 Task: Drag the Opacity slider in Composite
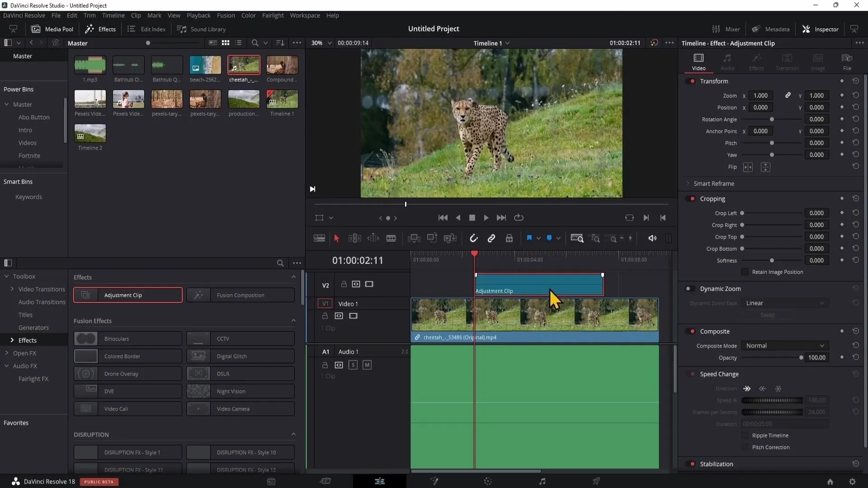[801, 357]
